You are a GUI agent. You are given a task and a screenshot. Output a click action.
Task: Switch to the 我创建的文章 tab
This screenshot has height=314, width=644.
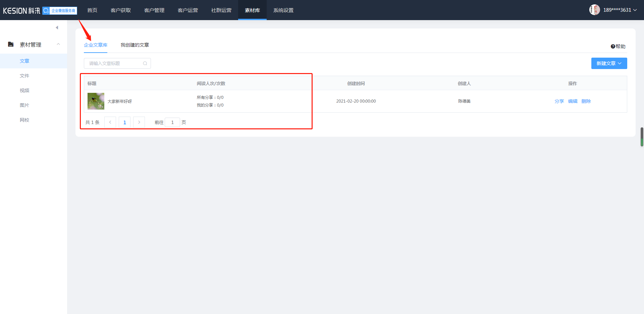pyautogui.click(x=135, y=45)
